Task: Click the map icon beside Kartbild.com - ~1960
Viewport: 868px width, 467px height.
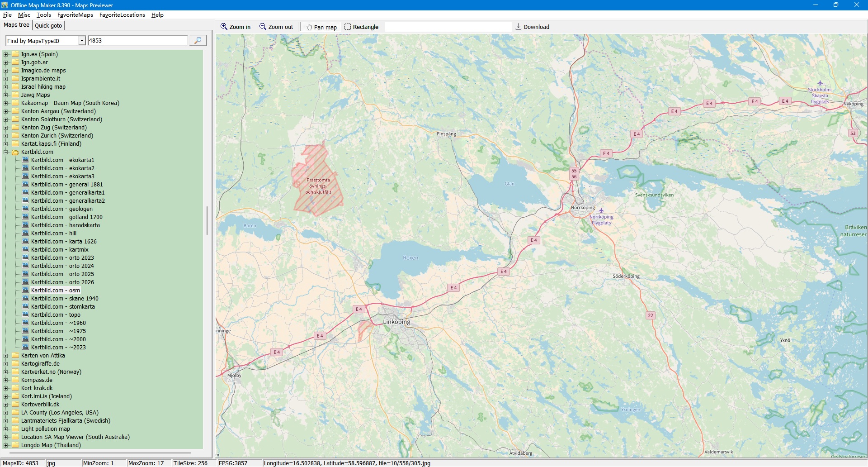Action: pyautogui.click(x=25, y=323)
